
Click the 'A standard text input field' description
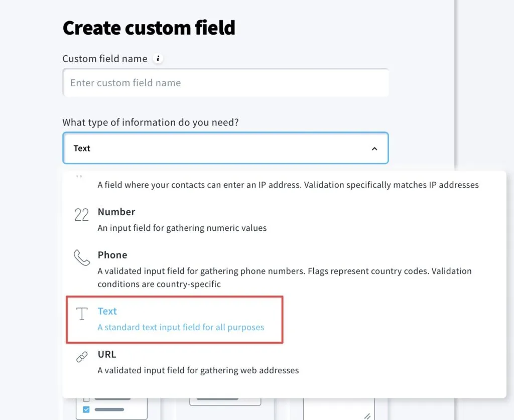click(181, 327)
